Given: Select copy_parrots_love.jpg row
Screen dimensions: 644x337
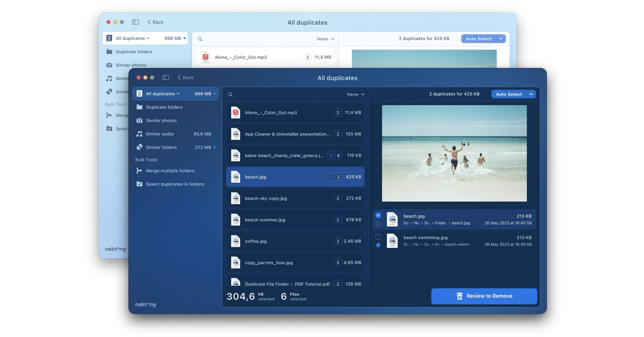Looking at the screenshot, I should [295, 263].
